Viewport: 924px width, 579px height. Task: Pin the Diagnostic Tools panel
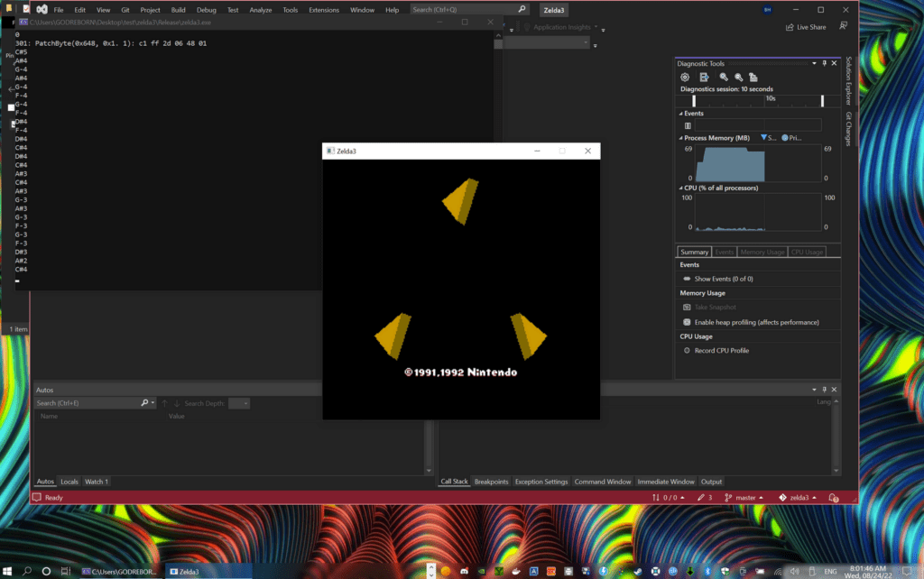point(825,64)
